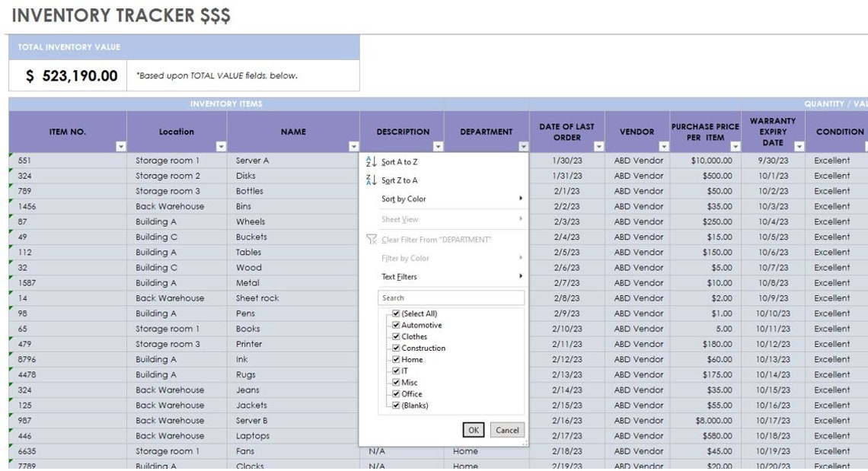Open the ITEM NO. filter arrow icon
The height and width of the screenshot is (471, 868).
(x=120, y=148)
